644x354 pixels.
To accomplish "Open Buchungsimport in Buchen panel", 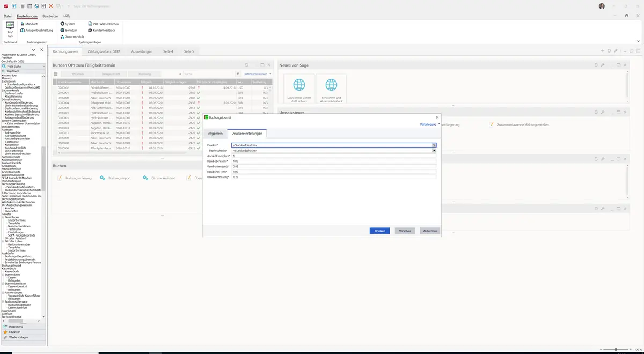I will [x=115, y=178].
